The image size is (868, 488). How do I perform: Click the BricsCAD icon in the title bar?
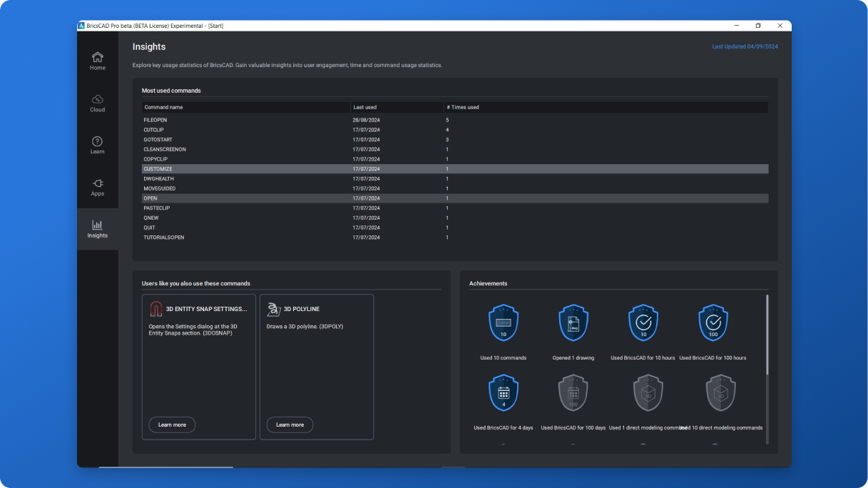(x=81, y=25)
